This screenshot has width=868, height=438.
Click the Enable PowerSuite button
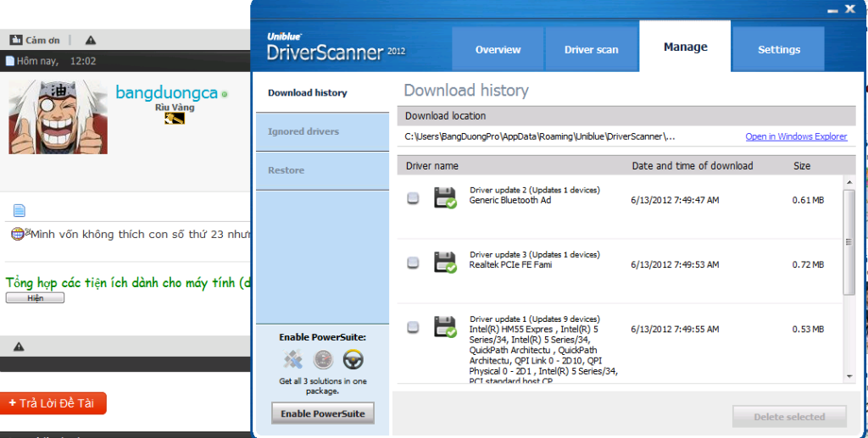point(323,413)
